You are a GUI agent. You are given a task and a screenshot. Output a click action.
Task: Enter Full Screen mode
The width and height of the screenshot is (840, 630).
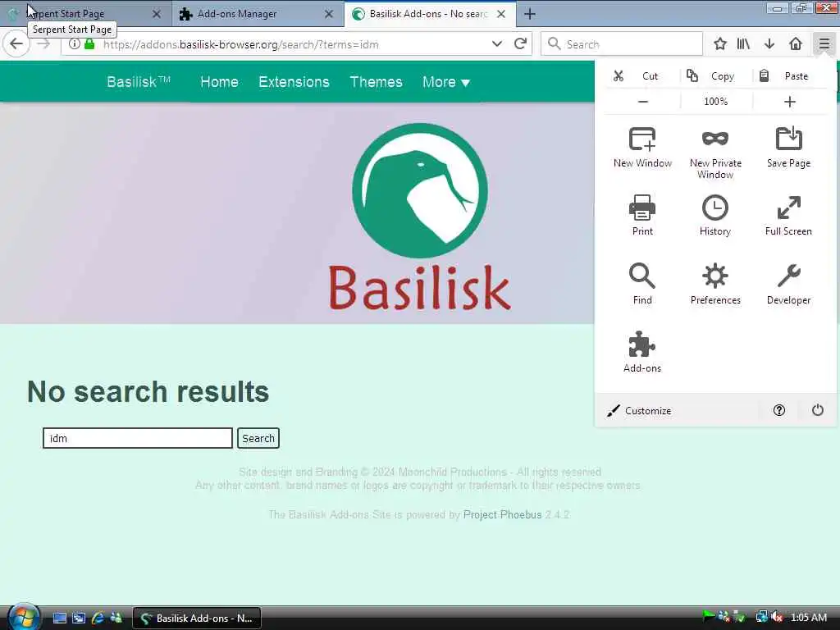[x=788, y=216]
